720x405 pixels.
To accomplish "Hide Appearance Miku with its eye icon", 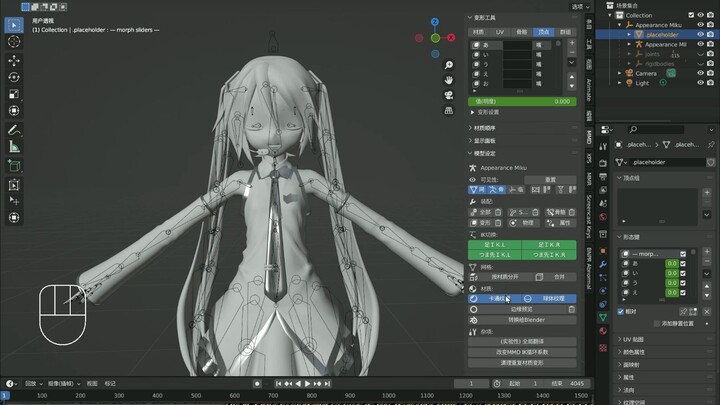I will tap(700, 25).
